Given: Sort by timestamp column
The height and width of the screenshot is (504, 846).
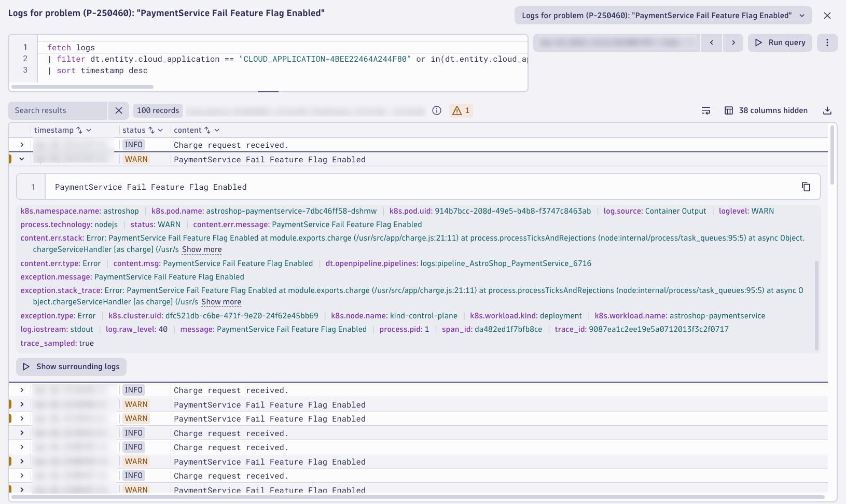Looking at the screenshot, I should pos(79,130).
